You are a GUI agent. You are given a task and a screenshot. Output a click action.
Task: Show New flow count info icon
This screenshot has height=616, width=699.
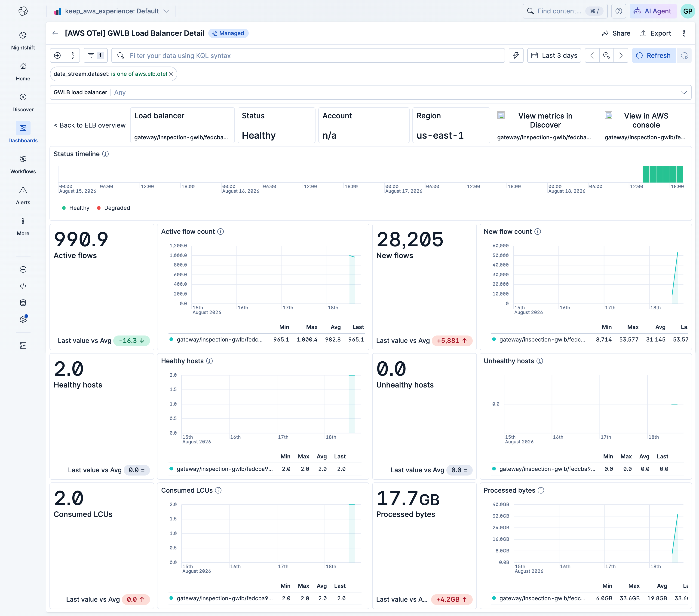(538, 232)
